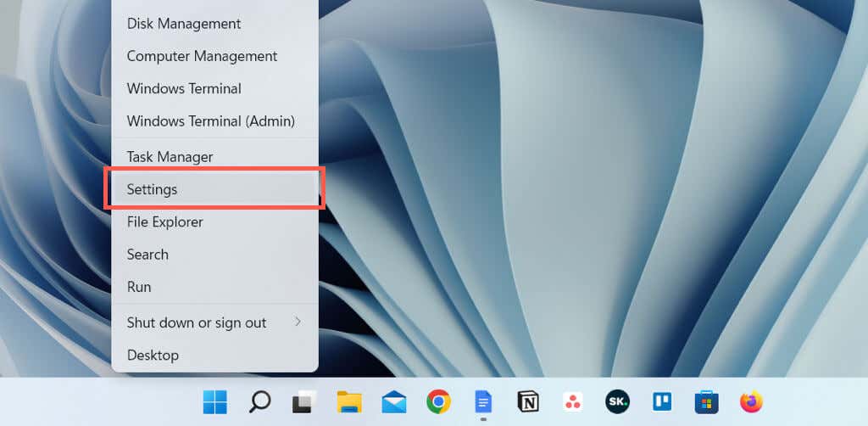Screen dimensions: 868x426
Task: Click the taskbar Search magnifier icon
Action: [x=259, y=401]
